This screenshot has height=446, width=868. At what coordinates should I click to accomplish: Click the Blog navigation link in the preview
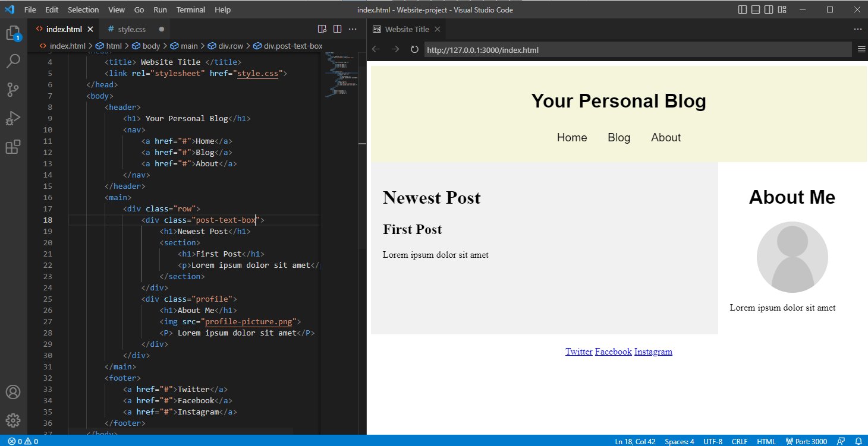(619, 137)
